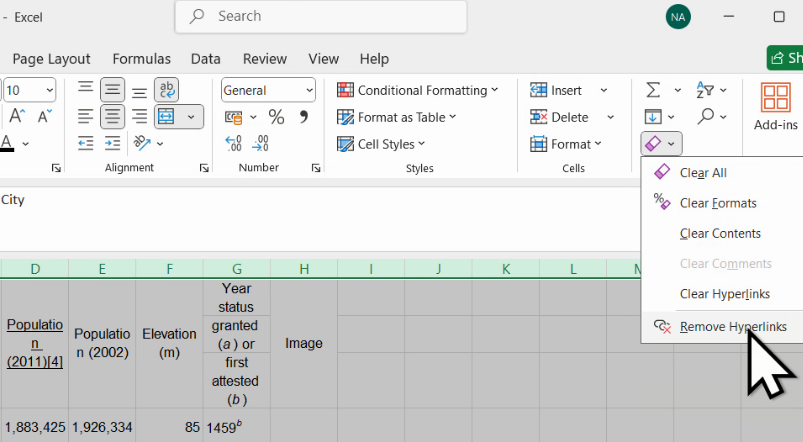Open the General number format dropdown
The width and height of the screenshot is (803, 442).
click(x=268, y=90)
